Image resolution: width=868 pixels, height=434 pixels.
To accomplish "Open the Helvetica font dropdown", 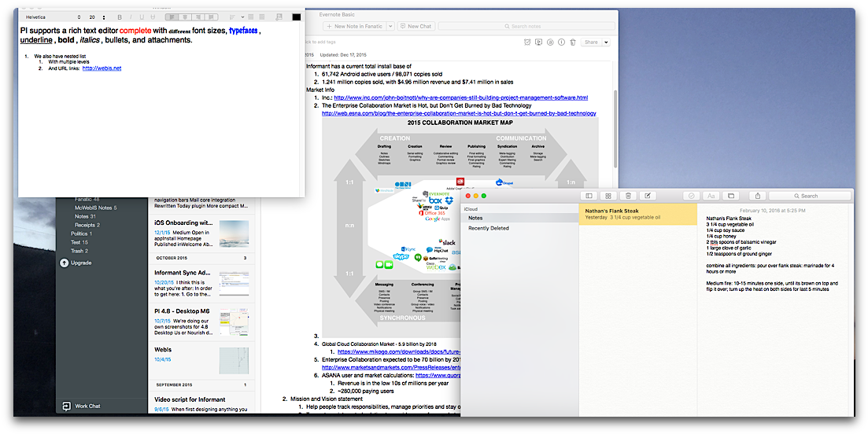I will (x=54, y=17).
